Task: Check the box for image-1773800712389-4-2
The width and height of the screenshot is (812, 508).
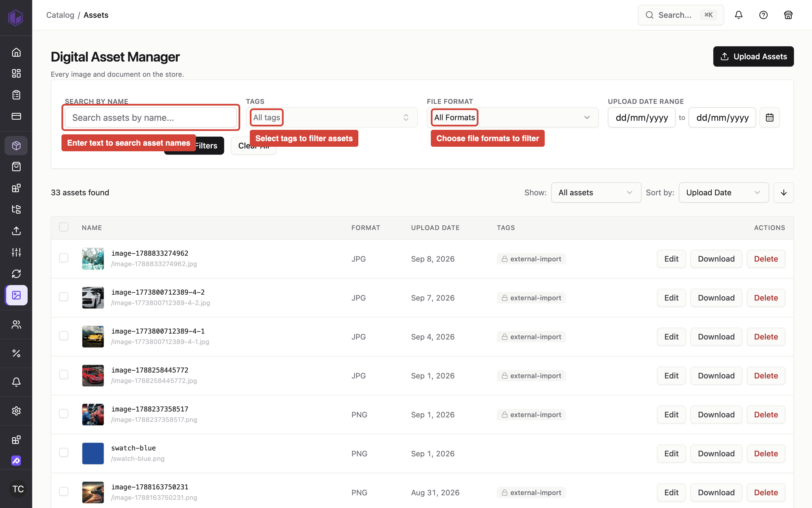Action: (64, 297)
